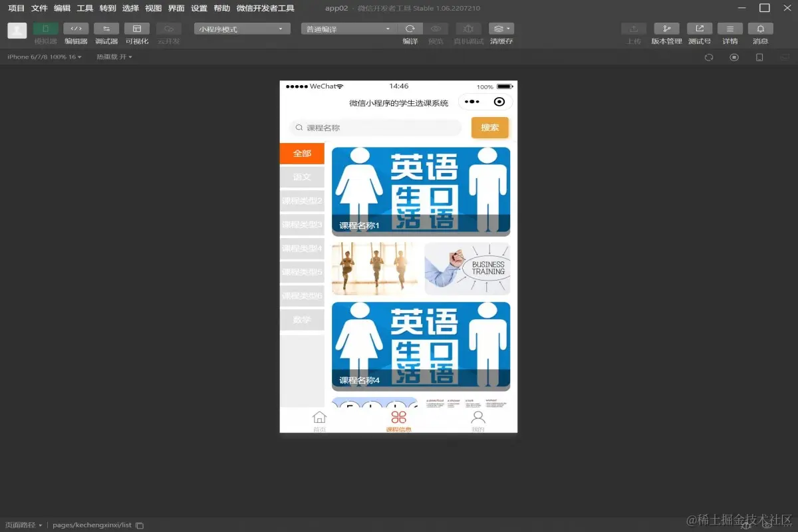The height and width of the screenshot is (532, 798).
Task: Click the orange 搜索 search button
Action: pyautogui.click(x=489, y=127)
